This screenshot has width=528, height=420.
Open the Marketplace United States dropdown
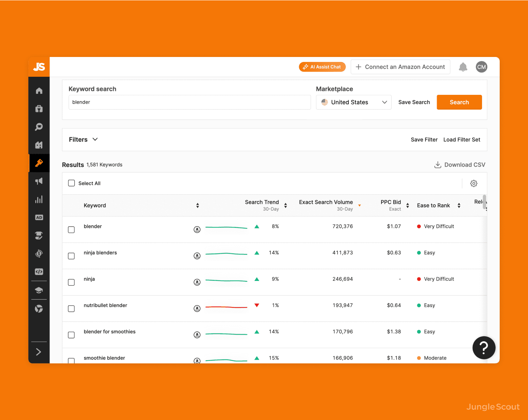[x=354, y=102]
